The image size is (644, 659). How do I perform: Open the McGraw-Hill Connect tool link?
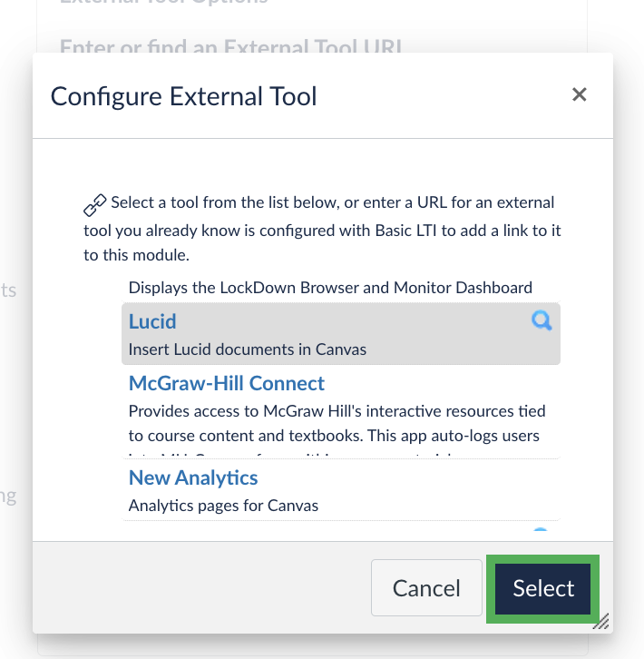click(x=227, y=383)
